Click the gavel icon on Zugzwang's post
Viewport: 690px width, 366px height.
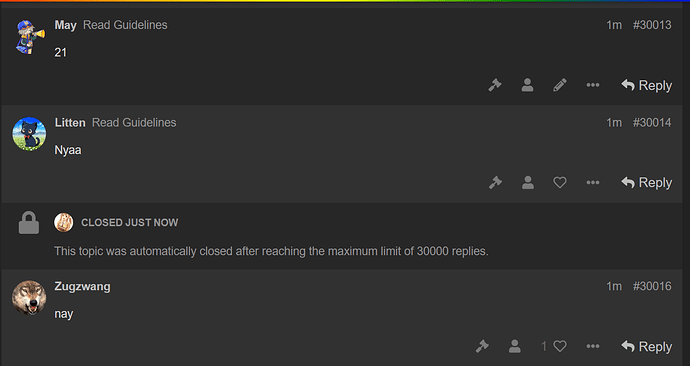[x=482, y=347]
